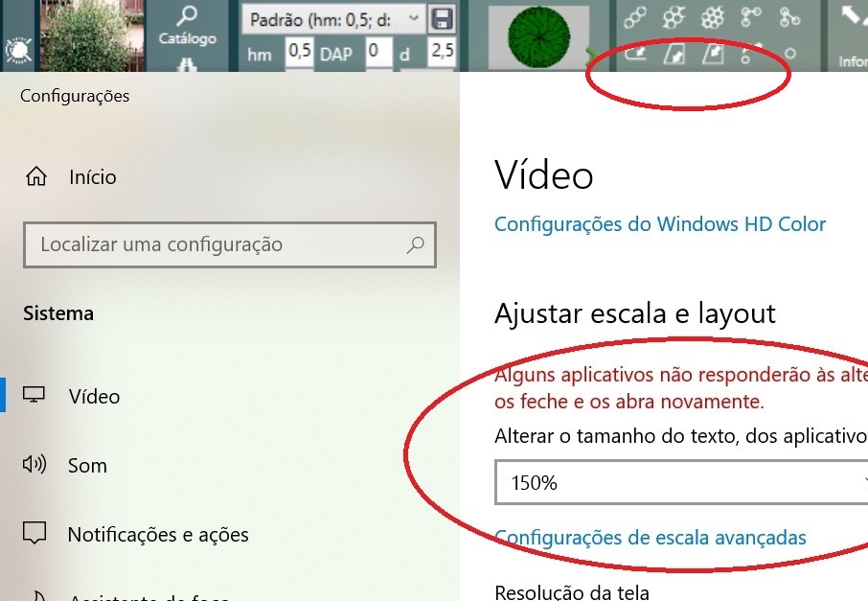The image size is (868, 601).
Task: Open Configurações do Windows HD Color link
Action: 659,224
